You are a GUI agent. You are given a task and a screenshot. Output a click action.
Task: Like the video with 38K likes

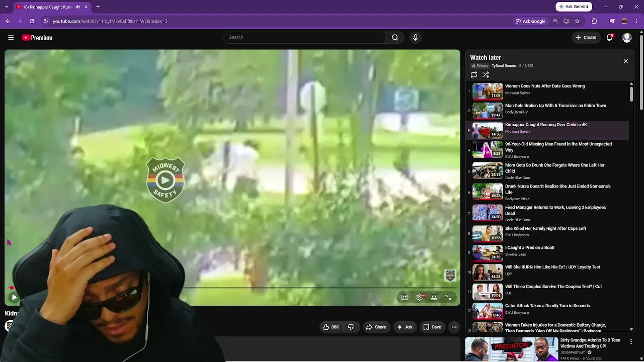coord(330,327)
